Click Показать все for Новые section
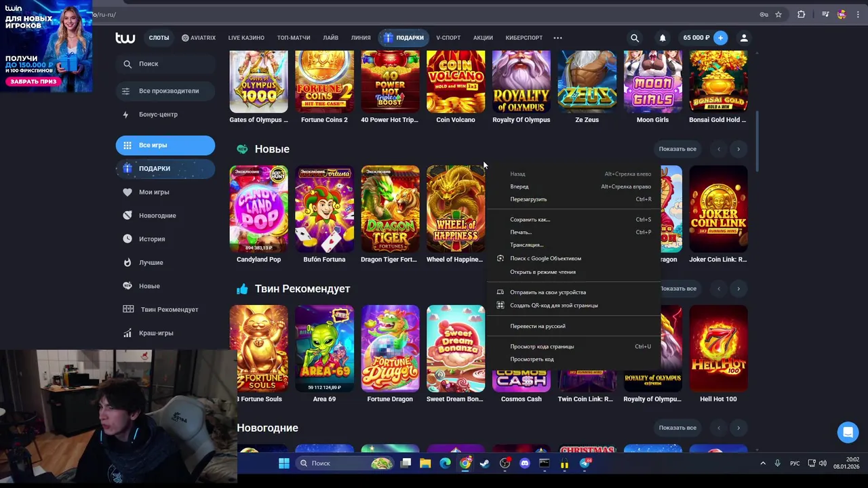Image resolution: width=868 pixels, height=488 pixels. click(677, 149)
